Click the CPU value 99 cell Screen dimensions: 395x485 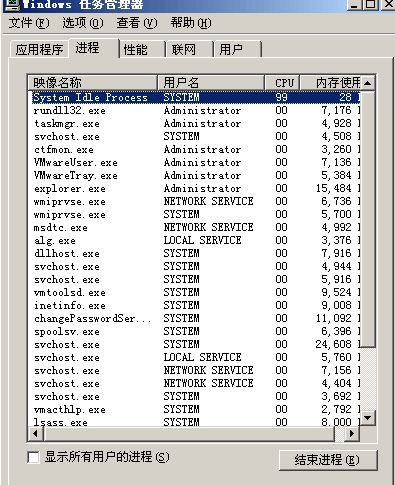[x=281, y=97]
